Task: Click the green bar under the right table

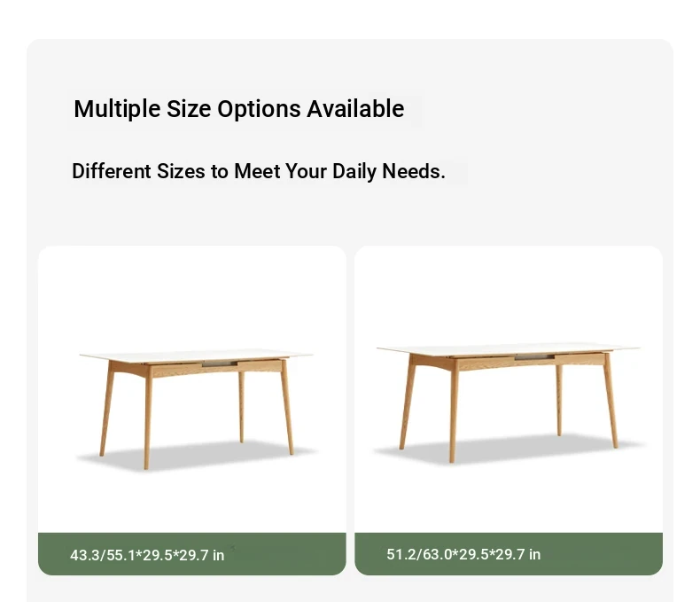Action: 603,554
